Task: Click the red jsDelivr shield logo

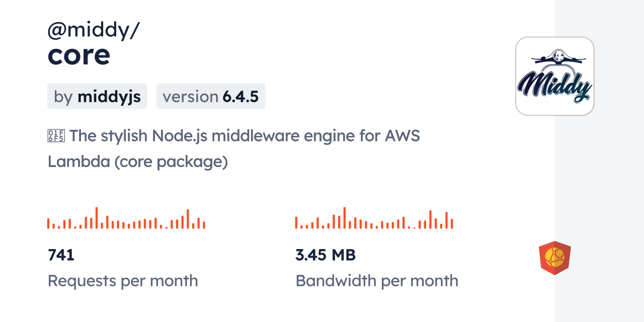Action: point(554,258)
